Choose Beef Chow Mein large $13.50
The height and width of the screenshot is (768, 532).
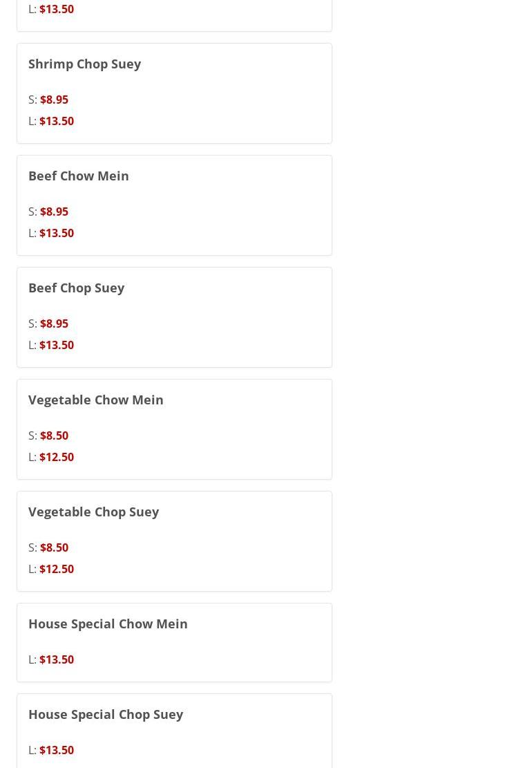click(56, 233)
